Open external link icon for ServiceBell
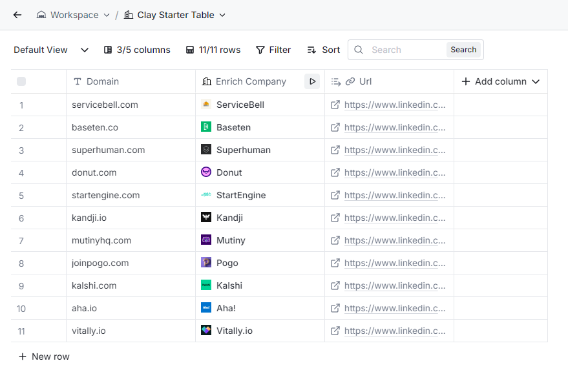Viewport: 568px width, 392px height. tap(335, 105)
